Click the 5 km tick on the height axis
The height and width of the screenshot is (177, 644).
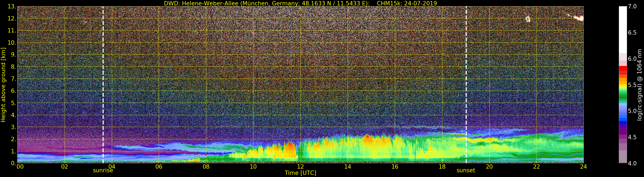tap(13, 103)
